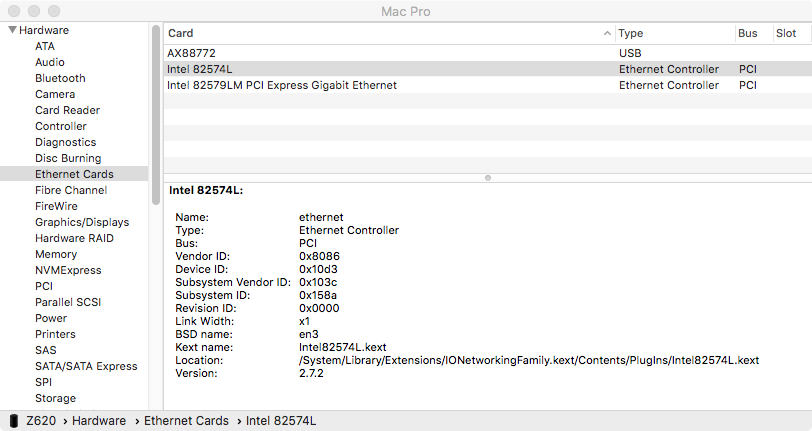This screenshot has height=431, width=812.
Task: Go to Ethernet Cards in the path bar
Action: (x=186, y=421)
